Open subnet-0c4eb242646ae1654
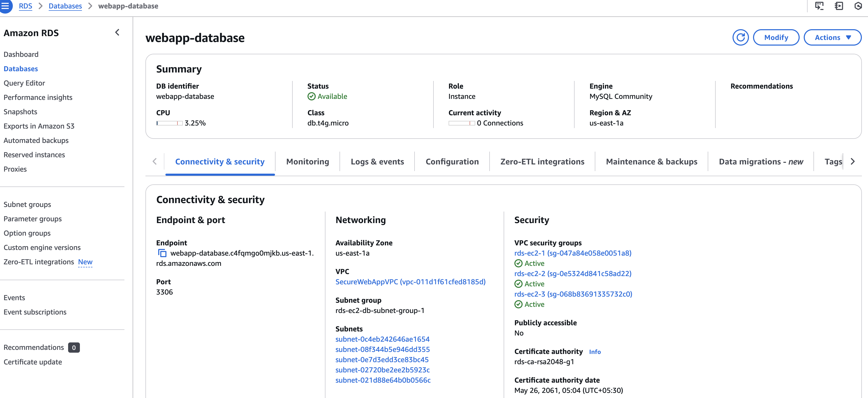Viewport: 868px width, 398px height. 382,339
